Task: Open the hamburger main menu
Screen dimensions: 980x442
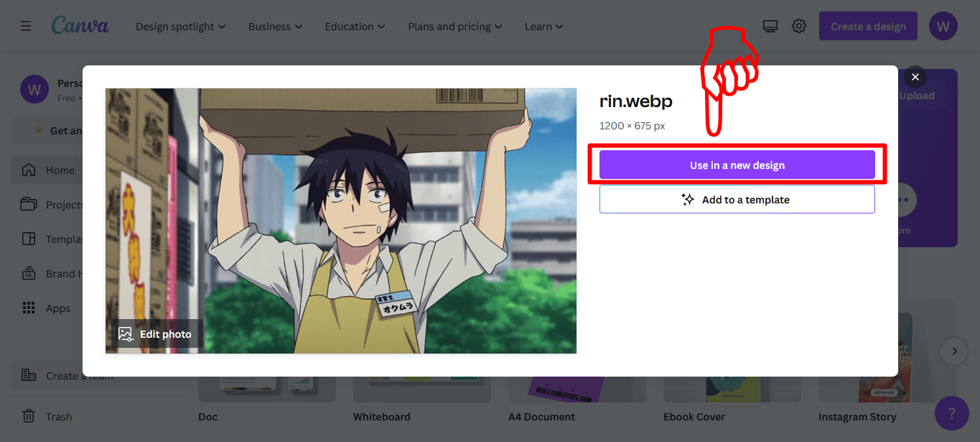Action: click(x=26, y=26)
